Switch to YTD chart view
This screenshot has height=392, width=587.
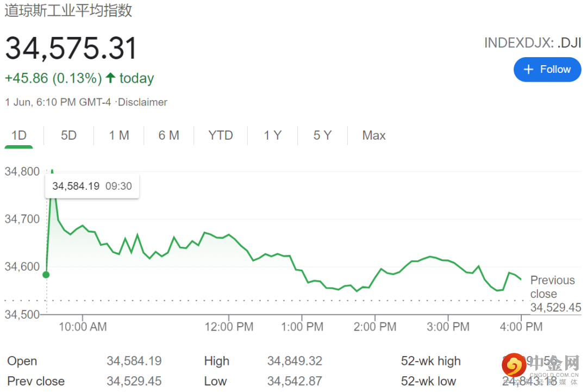click(221, 135)
